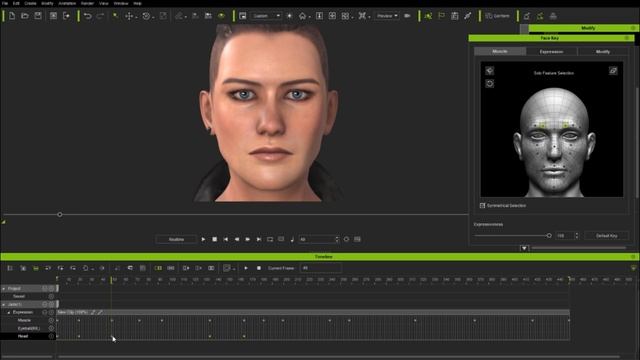
Task: Click the cube icon in Solo Feature Selection
Action: [x=490, y=71]
